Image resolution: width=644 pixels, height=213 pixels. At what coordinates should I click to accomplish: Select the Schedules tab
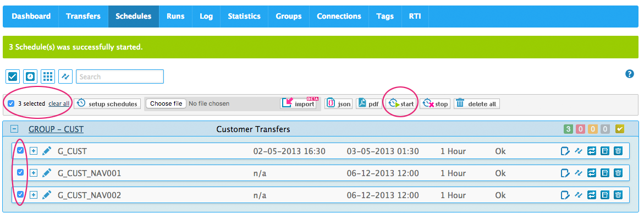pyautogui.click(x=134, y=17)
